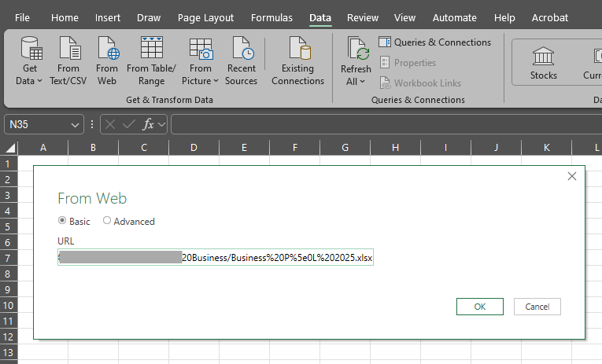Viewport: 602px width, 364px height.
Task: Close the From Web dialog
Action: 572,176
